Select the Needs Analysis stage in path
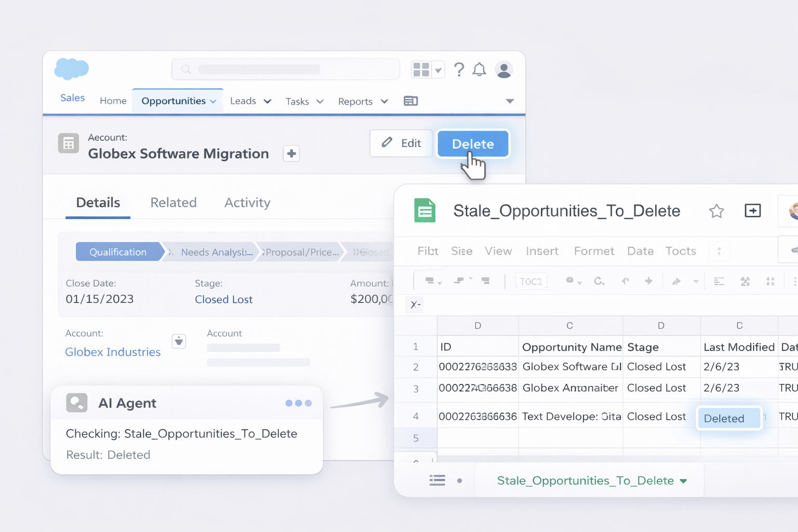The image size is (798, 532). pos(212,252)
